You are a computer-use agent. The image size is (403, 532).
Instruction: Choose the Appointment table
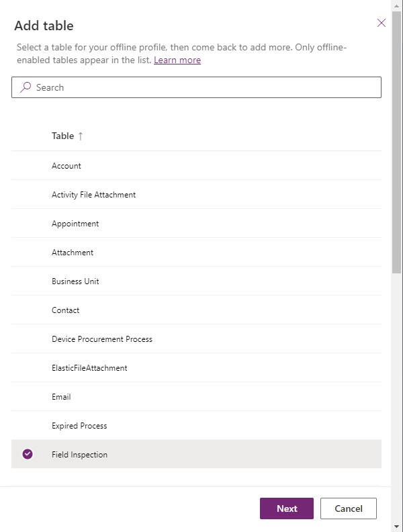coord(196,223)
